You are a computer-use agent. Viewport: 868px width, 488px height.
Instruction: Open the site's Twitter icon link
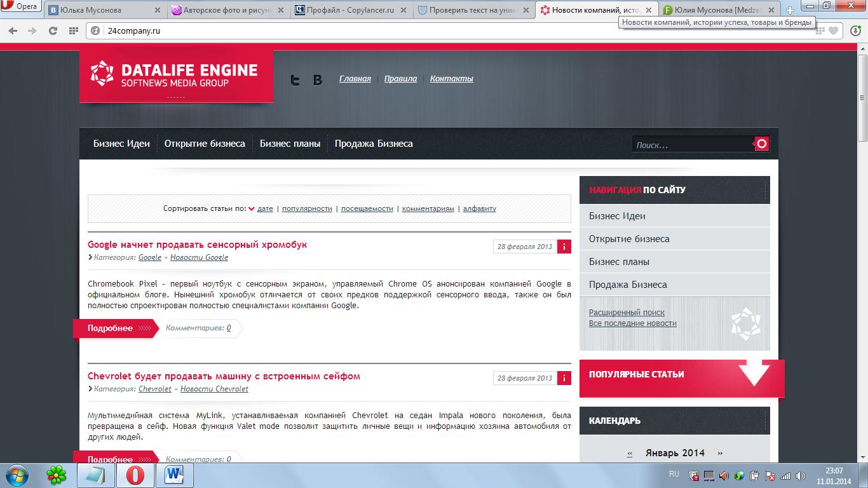(x=295, y=79)
